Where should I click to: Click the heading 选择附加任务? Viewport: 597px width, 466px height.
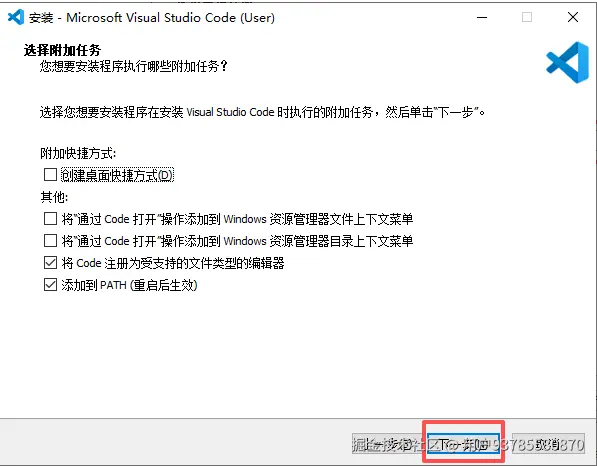coord(62,50)
